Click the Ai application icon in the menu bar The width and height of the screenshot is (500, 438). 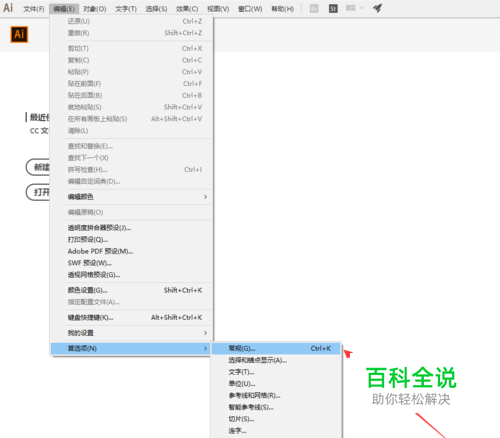coord(8,8)
